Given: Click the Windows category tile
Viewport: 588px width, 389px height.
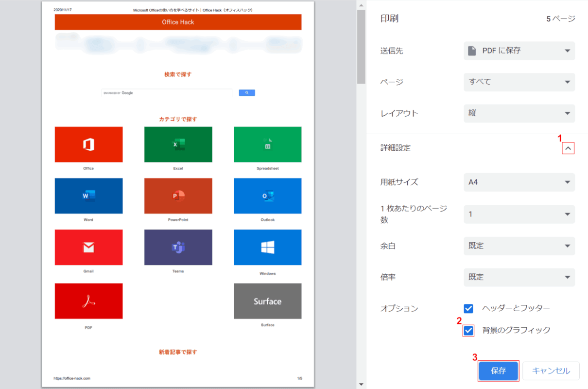Looking at the screenshot, I should click(268, 248).
